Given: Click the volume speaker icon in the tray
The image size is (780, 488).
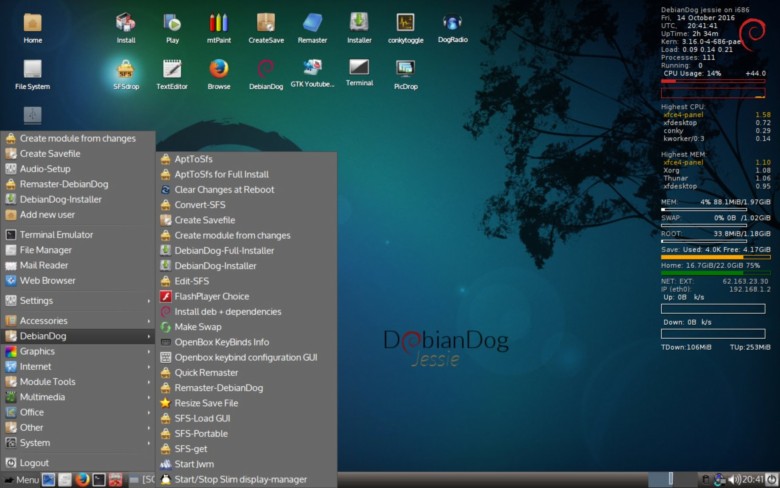Looking at the screenshot, I should (734, 480).
